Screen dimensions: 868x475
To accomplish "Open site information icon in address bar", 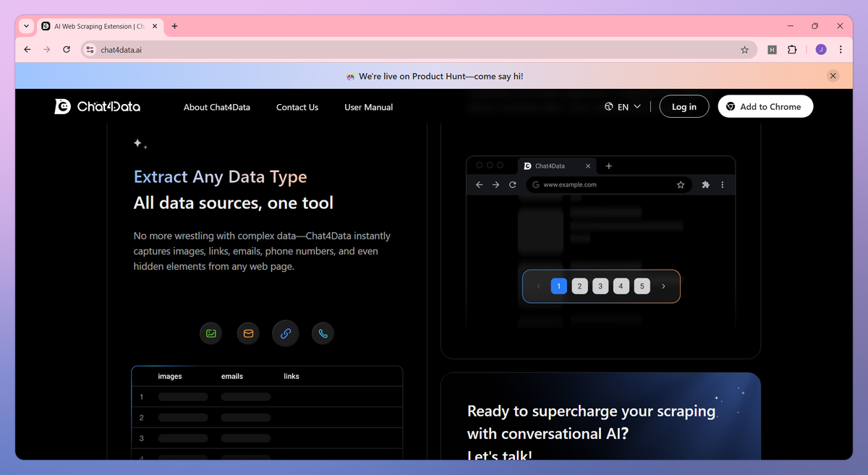I will click(x=90, y=50).
